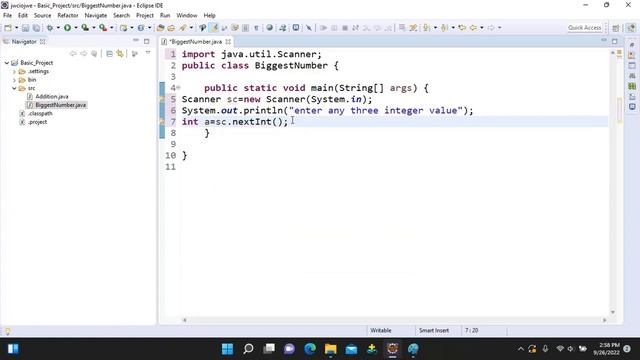Close the BiggestNumber.java editor tab
This screenshot has height=360, width=640.
point(228,42)
